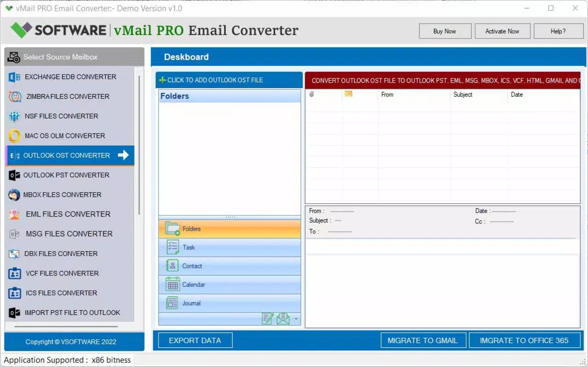The width and height of the screenshot is (588, 367).
Task: Click the Zimbra Files Converter icon
Action: click(x=15, y=97)
